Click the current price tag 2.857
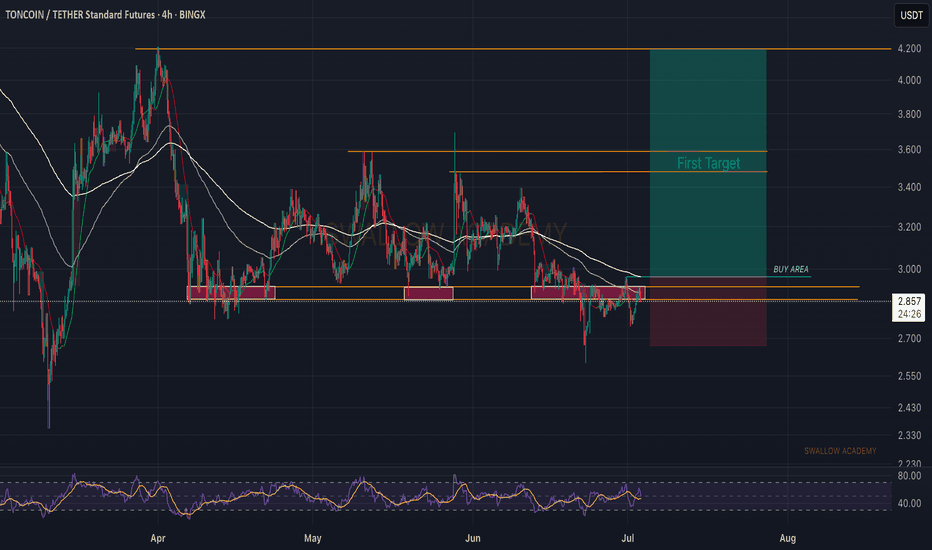 (x=909, y=301)
